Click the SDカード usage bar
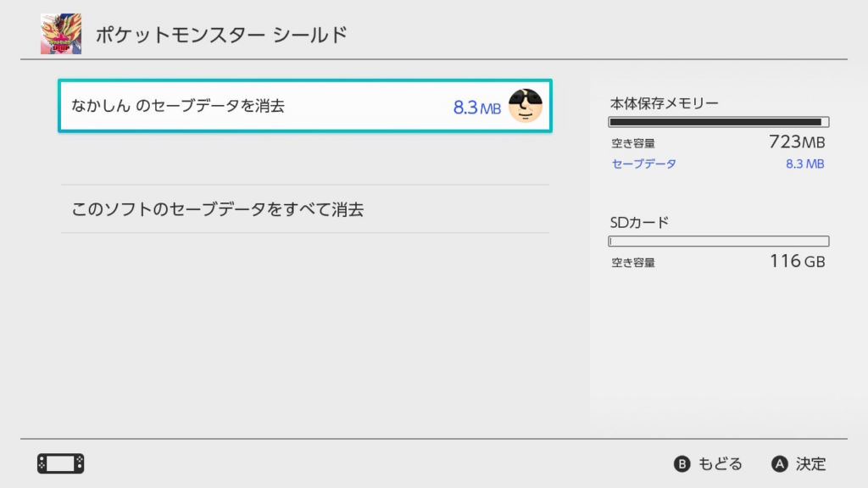The height and width of the screenshot is (488, 868). [719, 241]
